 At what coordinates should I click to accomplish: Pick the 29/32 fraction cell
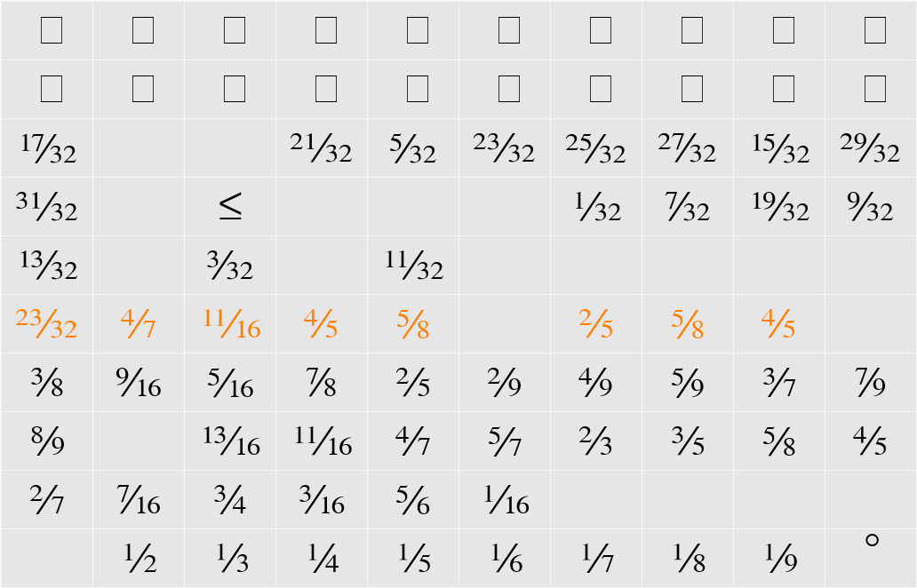tap(872, 148)
